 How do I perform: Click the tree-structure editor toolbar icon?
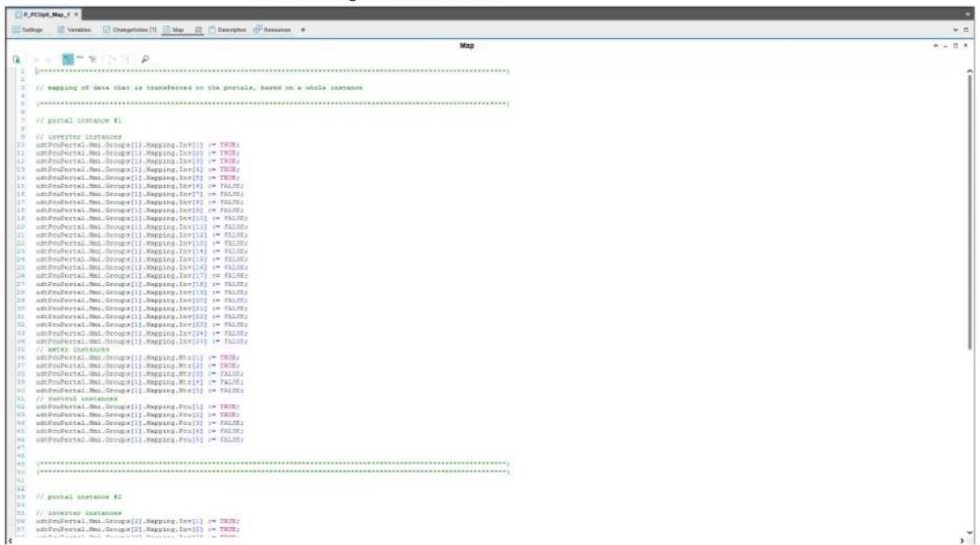[x=93, y=59]
